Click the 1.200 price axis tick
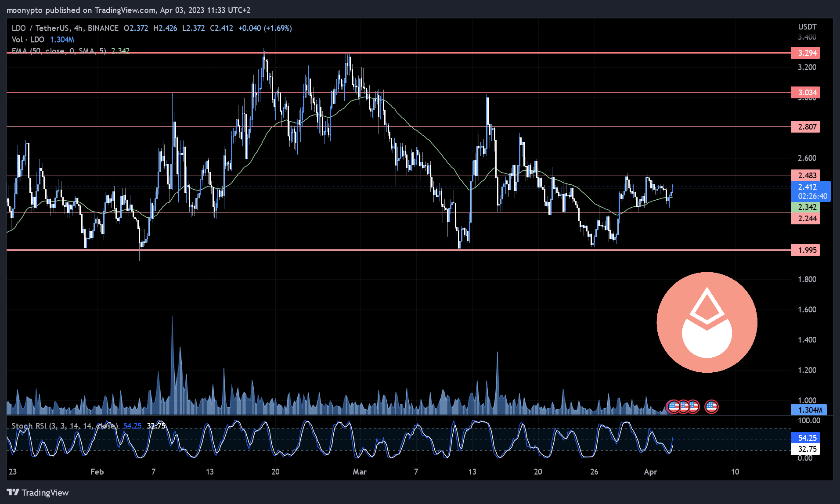The width and height of the screenshot is (840, 504). coord(807,370)
